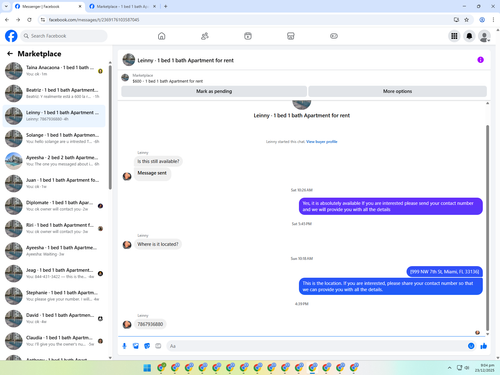Open Stephanie conversation
The width and height of the screenshot is (500, 375).
coord(54,296)
